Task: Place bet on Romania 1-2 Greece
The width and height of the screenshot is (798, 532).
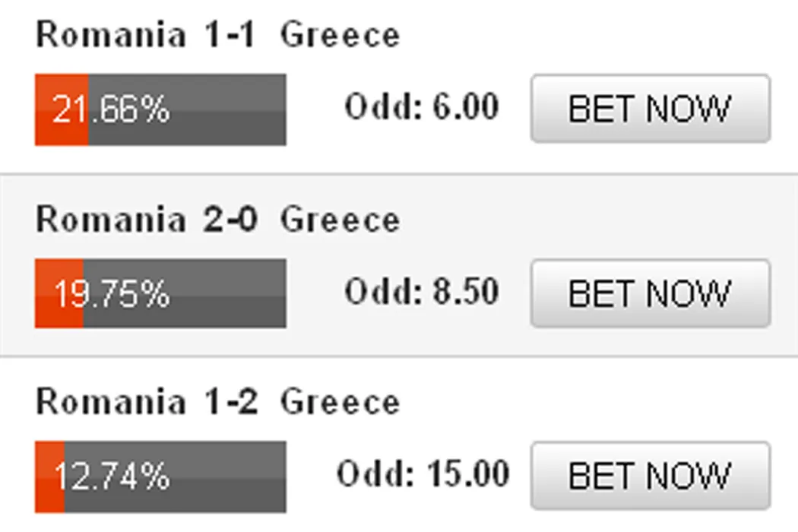Action: click(x=650, y=477)
